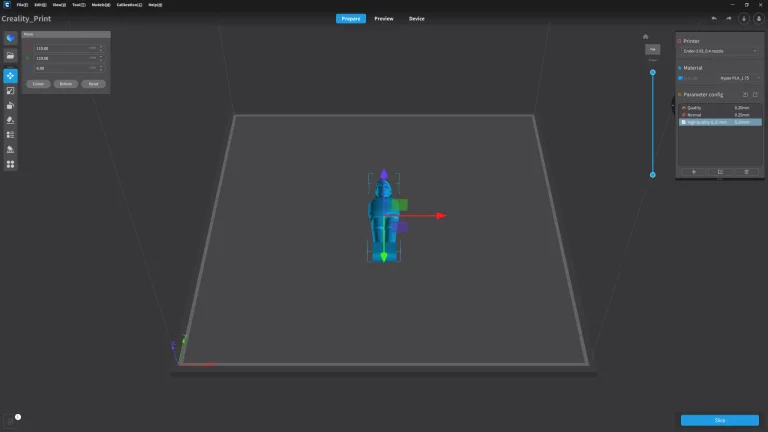
Task: Open the Hyper PLA material dropdown
Action: click(x=740, y=78)
